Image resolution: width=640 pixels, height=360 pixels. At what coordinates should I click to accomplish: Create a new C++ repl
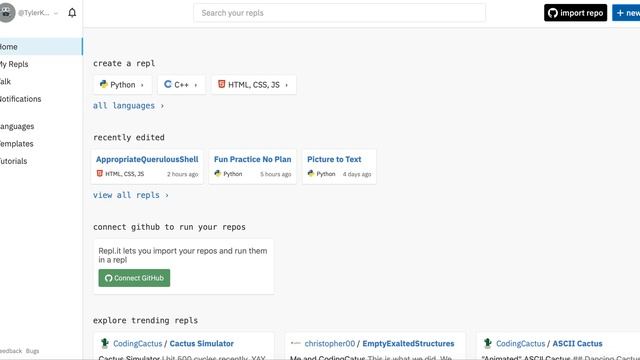coord(182,84)
